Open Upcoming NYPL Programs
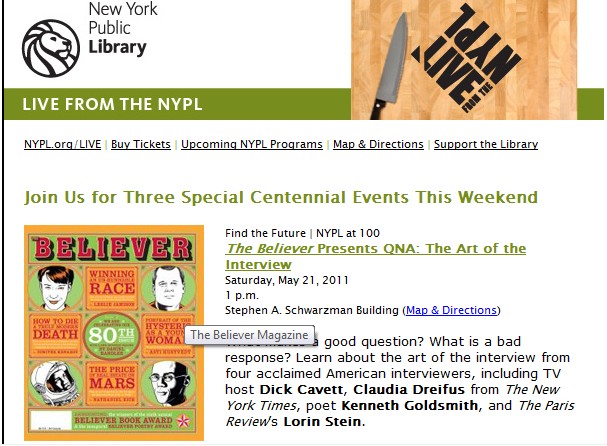607x446 pixels. pyautogui.click(x=253, y=144)
